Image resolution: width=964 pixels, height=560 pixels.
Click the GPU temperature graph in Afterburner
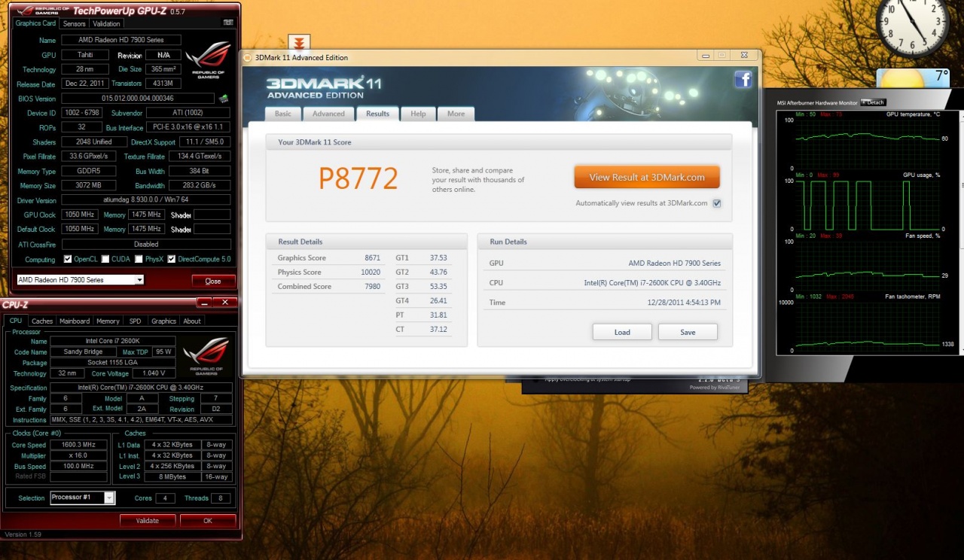point(868,143)
